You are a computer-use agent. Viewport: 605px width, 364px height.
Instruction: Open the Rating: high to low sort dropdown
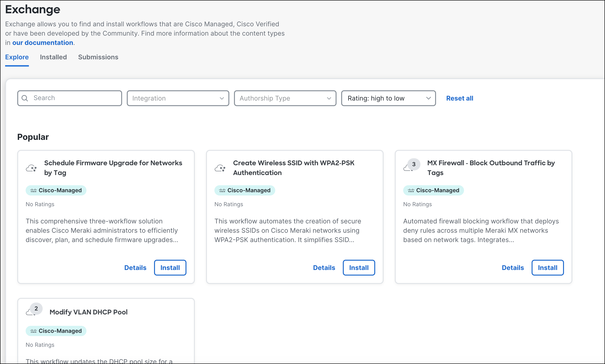click(388, 98)
